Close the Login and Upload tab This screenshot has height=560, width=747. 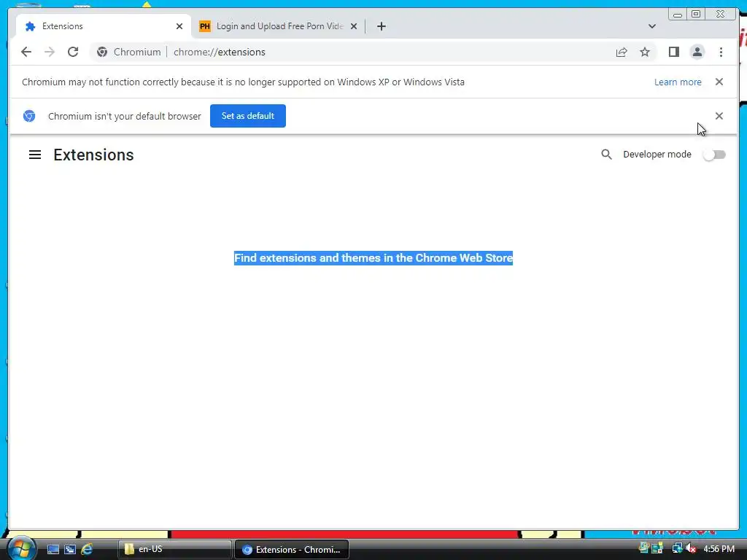(x=354, y=26)
